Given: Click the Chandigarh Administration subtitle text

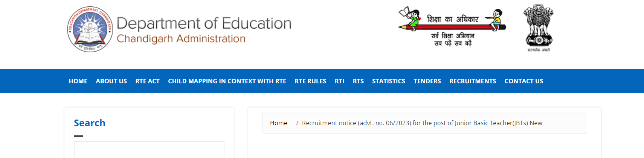Looking at the screenshot, I should (x=181, y=39).
